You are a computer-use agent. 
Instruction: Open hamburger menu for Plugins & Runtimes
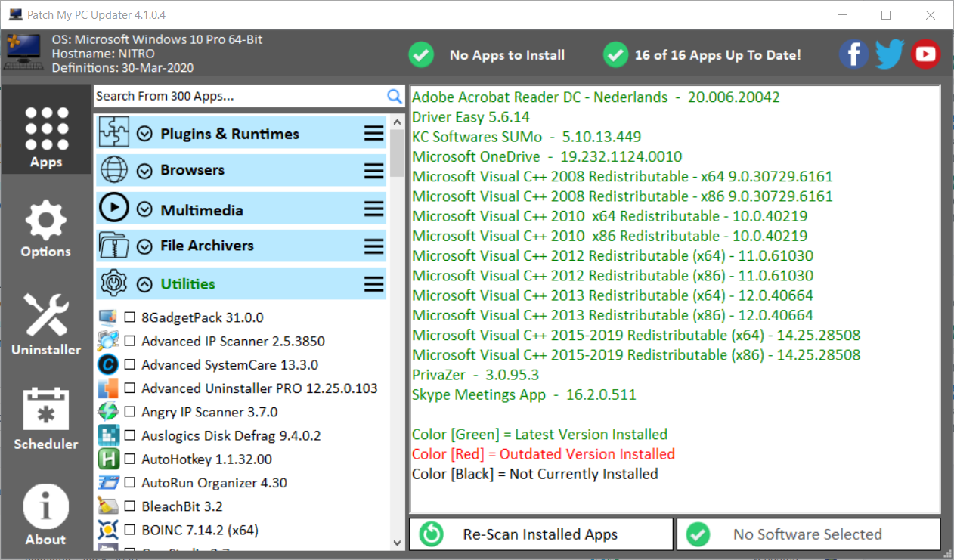click(x=374, y=134)
